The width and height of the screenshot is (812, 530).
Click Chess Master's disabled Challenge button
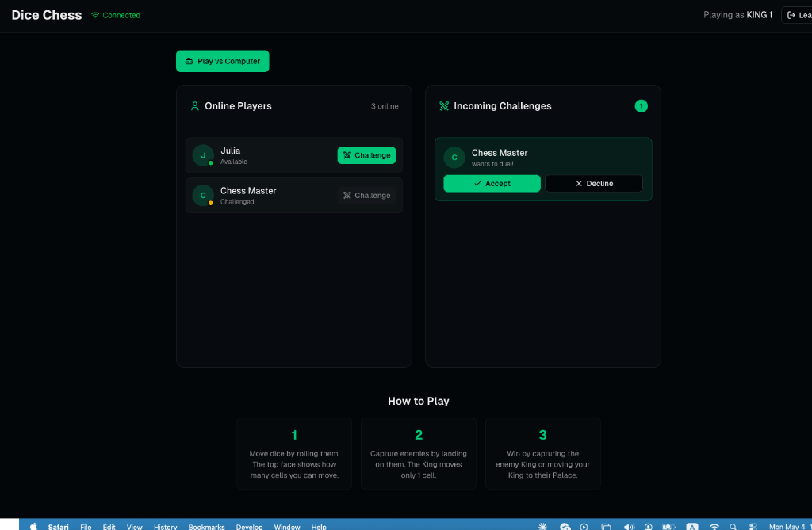point(366,195)
